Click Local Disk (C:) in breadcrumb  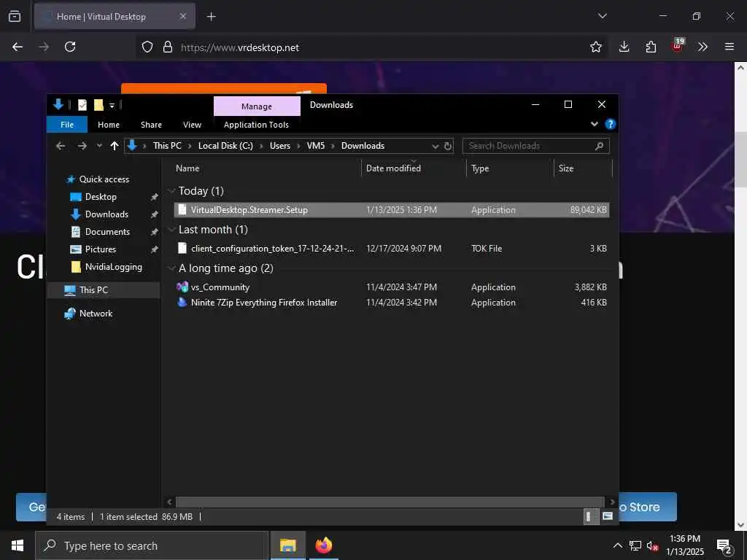click(225, 146)
